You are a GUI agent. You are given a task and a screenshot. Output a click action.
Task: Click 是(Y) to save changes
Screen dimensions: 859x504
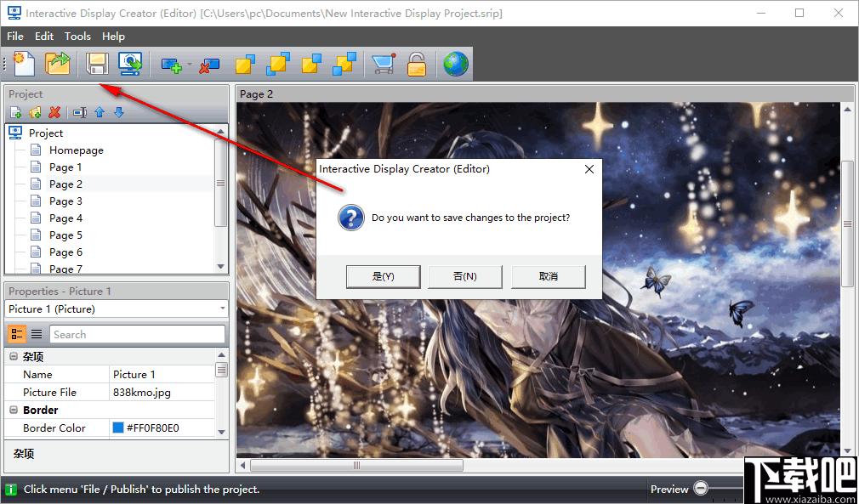383,276
